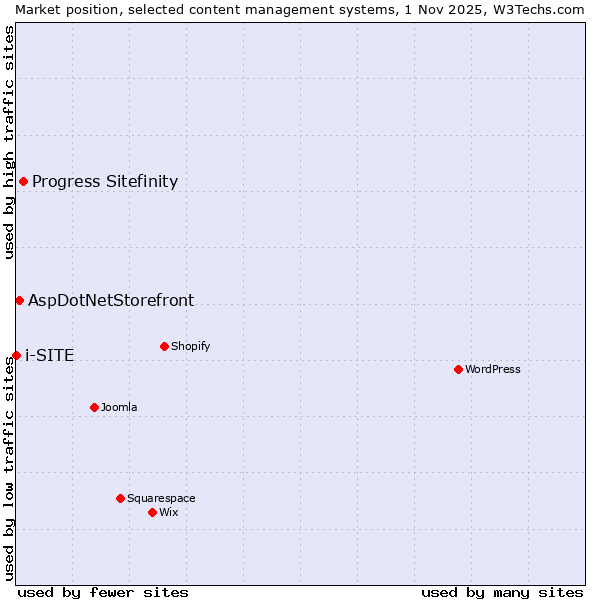Click the chart title mentioning W3Techs.com
600x600 pixels.
pos(300,9)
